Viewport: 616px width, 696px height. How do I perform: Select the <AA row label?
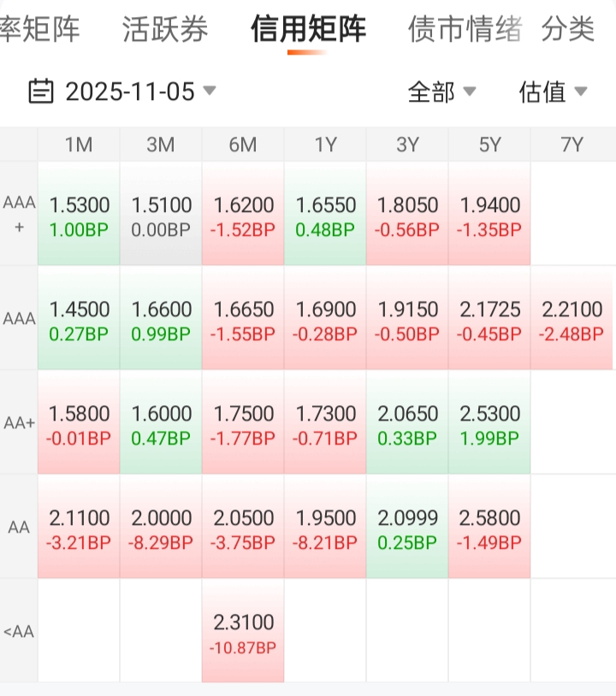(19, 632)
